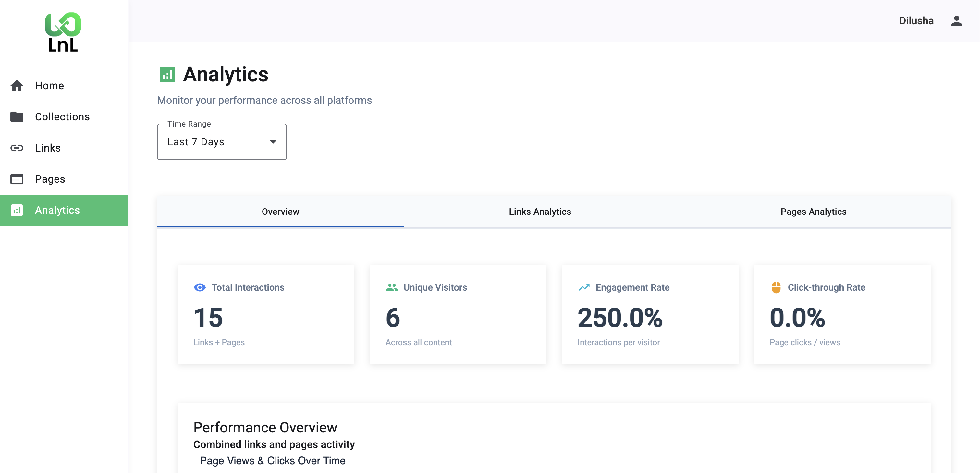Click the trending-up icon on Engagement Rate
This screenshot has width=980, height=473.
[584, 287]
